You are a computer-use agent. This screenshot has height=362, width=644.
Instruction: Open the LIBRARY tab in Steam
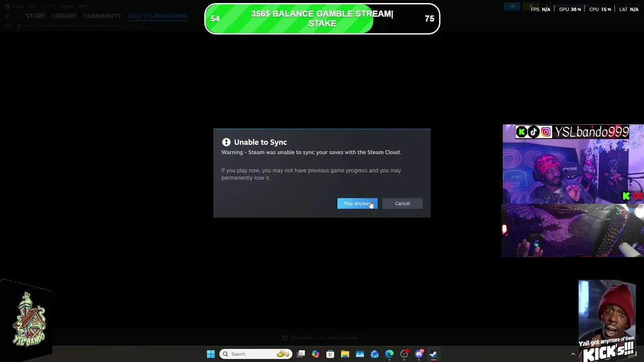tap(64, 16)
